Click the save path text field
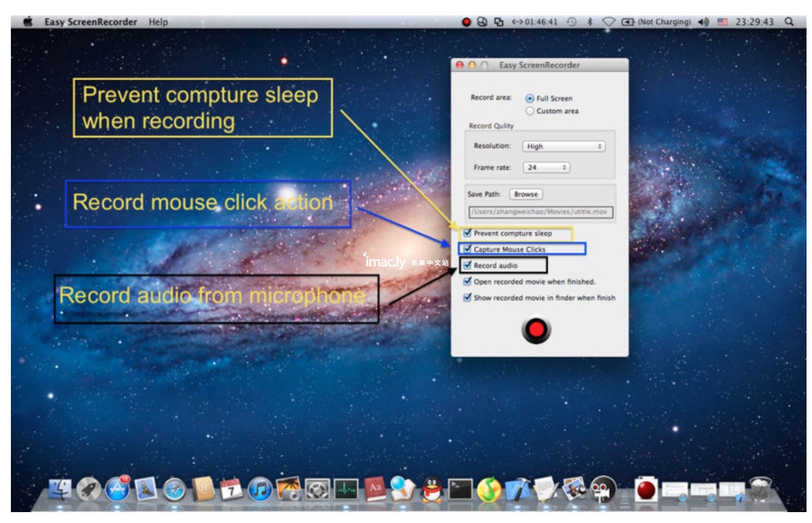The width and height of the screenshot is (812, 523). [x=541, y=212]
